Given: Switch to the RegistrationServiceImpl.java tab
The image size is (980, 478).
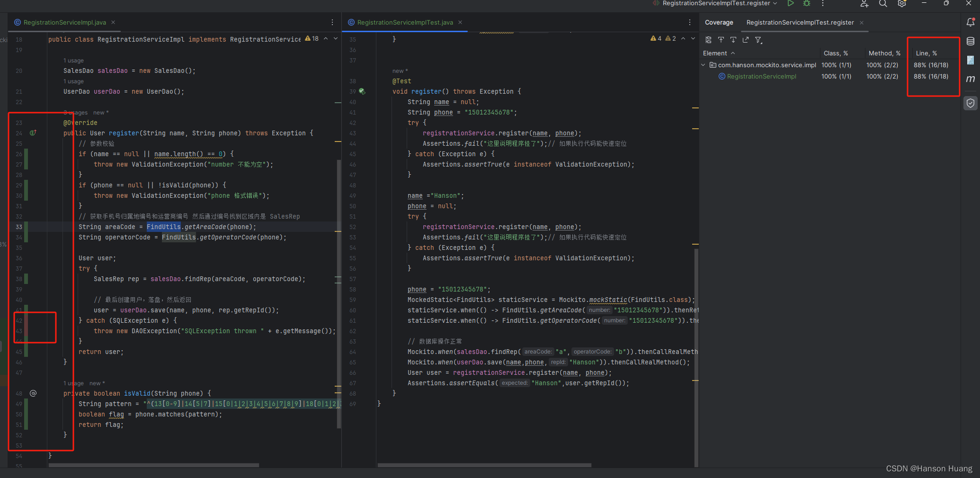Looking at the screenshot, I should tap(65, 22).
